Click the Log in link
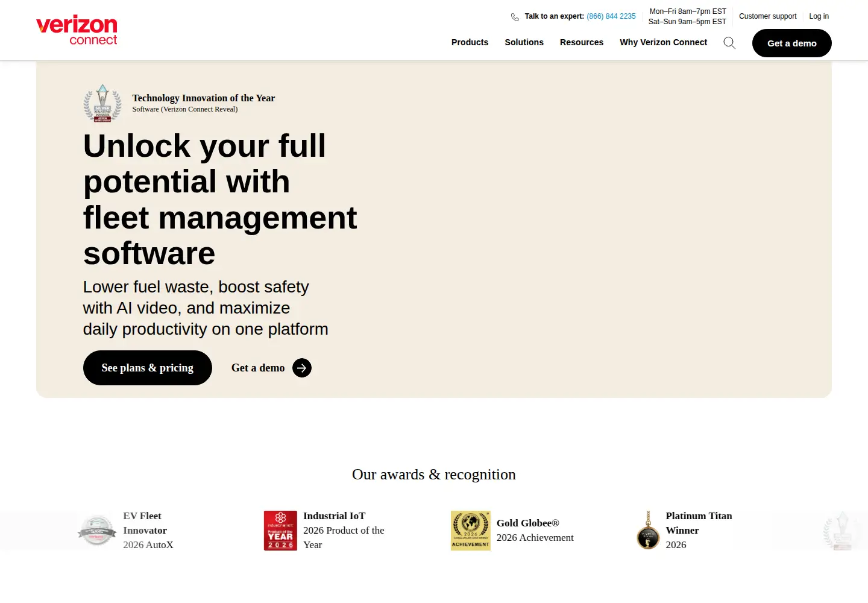The height and width of the screenshot is (603, 868). point(819,16)
